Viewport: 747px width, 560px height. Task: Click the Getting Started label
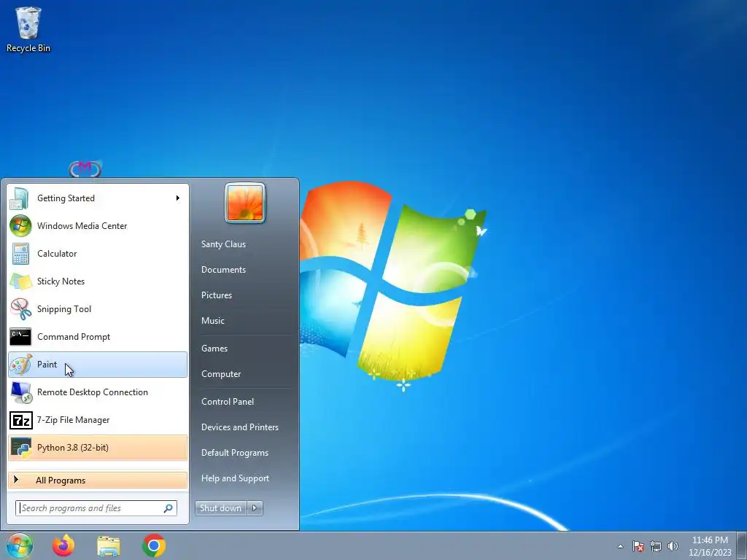66,198
